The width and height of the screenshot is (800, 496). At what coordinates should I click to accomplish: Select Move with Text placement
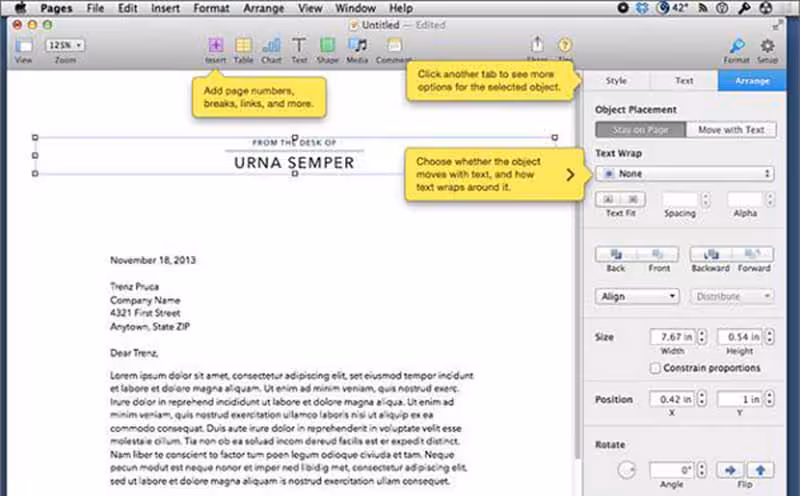731,130
